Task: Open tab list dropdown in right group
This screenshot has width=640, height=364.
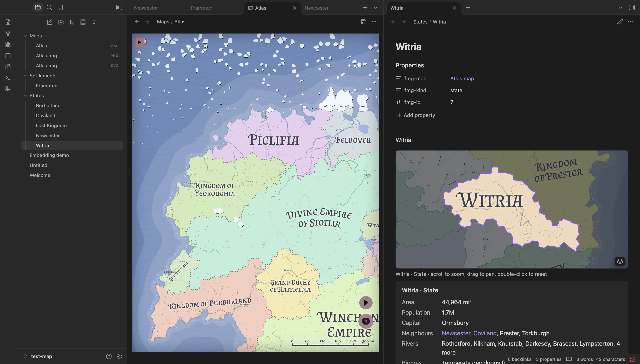Action: tap(621, 8)
